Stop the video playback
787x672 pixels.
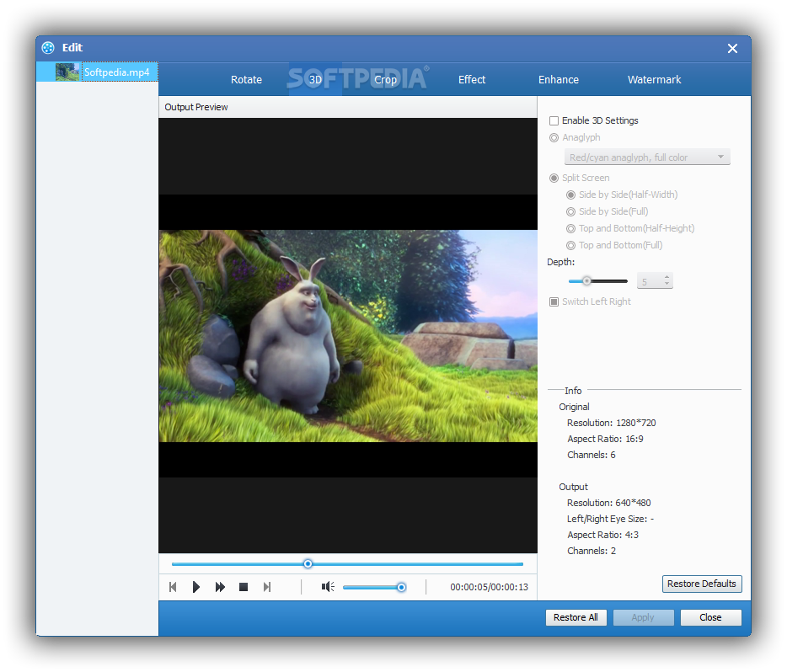[244, 587]
